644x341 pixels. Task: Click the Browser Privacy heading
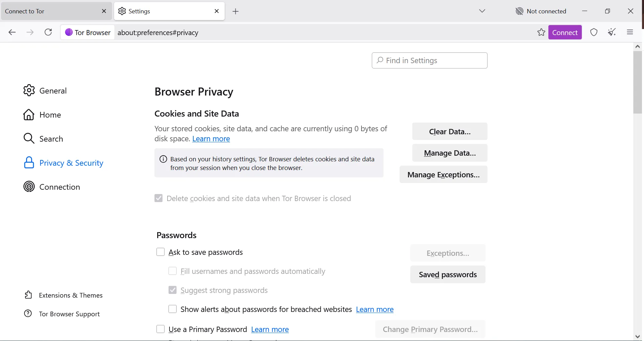coord(194,92)
